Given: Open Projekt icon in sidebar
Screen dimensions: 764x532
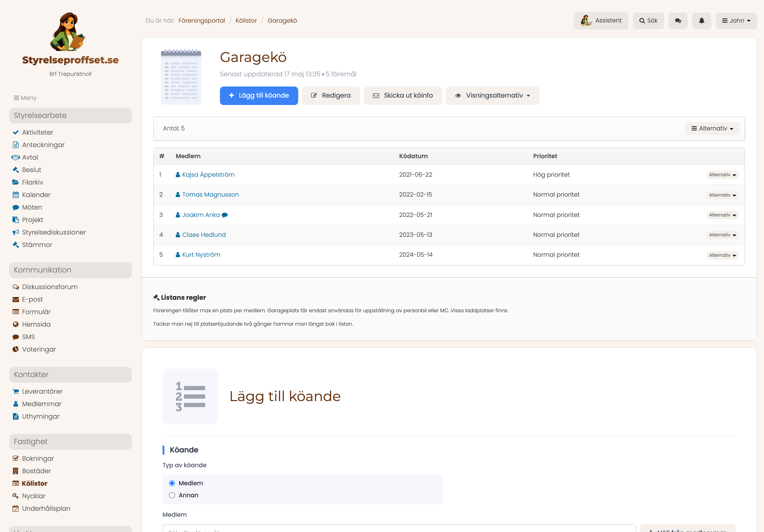Looking at the screenshot, I should tap(16, 220).
